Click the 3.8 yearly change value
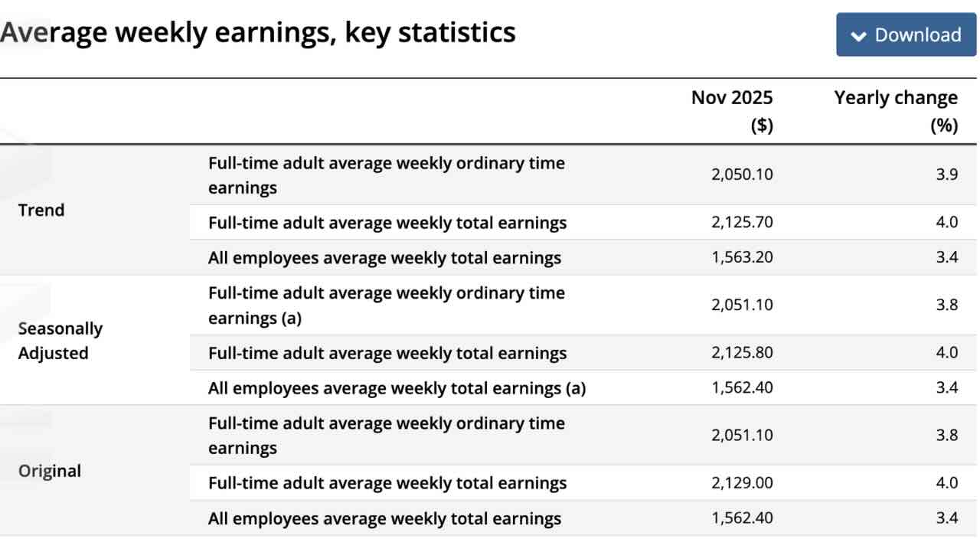 pyautogui.click(x=949, y=304)
